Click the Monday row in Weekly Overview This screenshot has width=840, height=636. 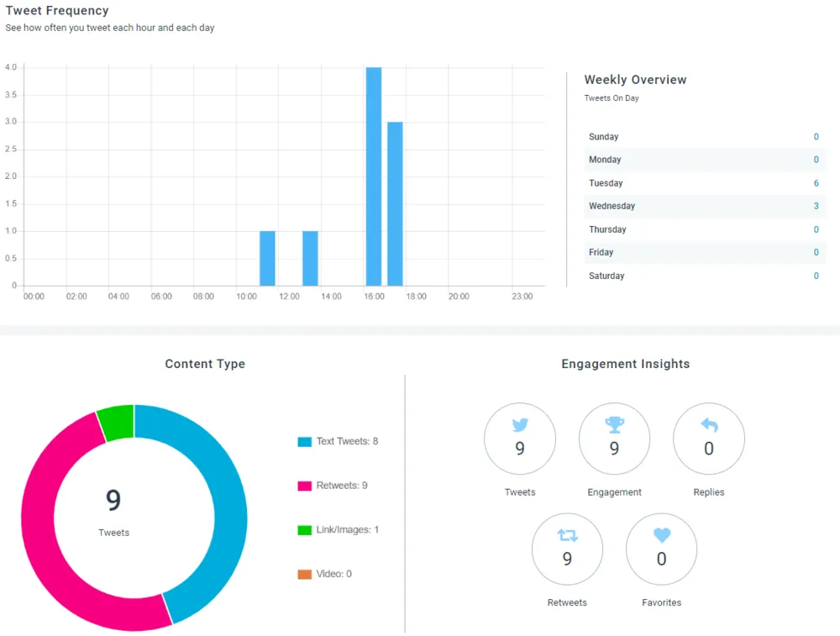click(x=705, y=160)
